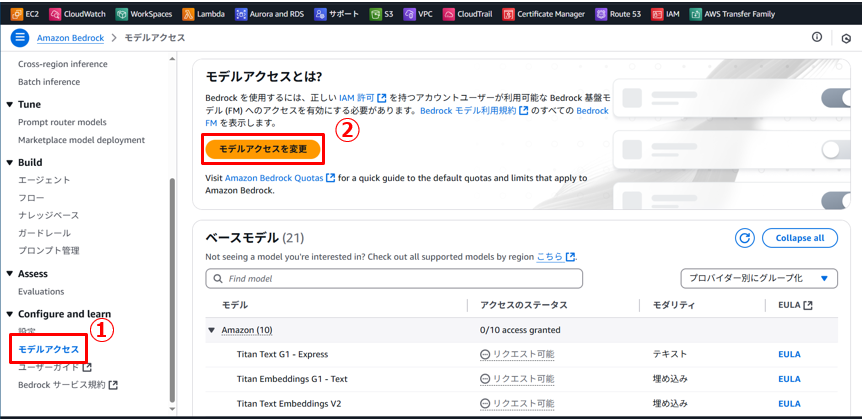862x419 pixels.
Task: Click external link icon beside こちら
Action: (x=571, y=257)
